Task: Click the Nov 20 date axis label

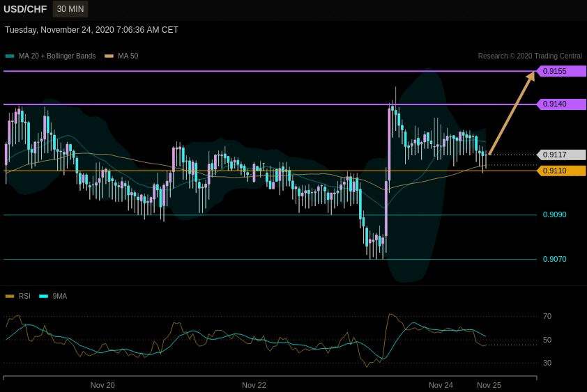Action: pos(102,385)
